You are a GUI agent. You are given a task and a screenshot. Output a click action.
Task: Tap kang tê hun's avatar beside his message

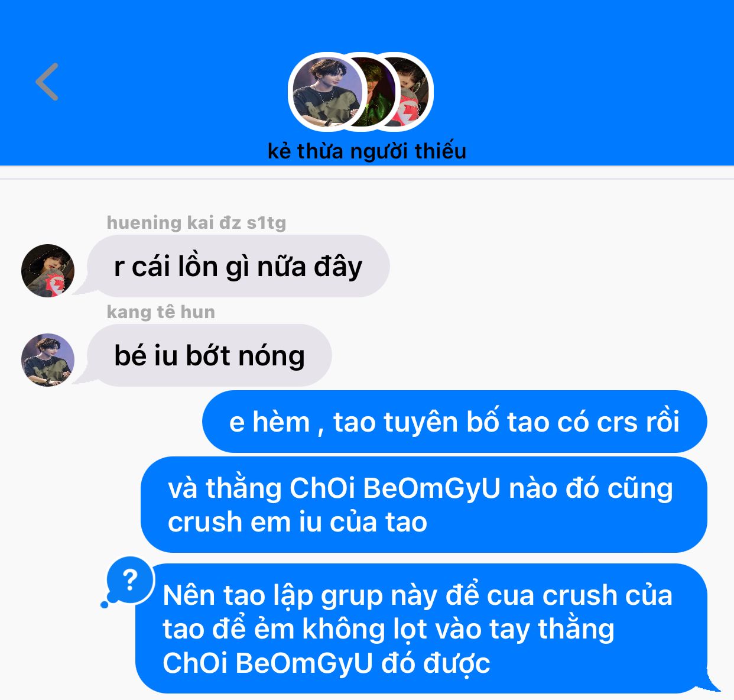pyautogui.click(x=48, y=360)
